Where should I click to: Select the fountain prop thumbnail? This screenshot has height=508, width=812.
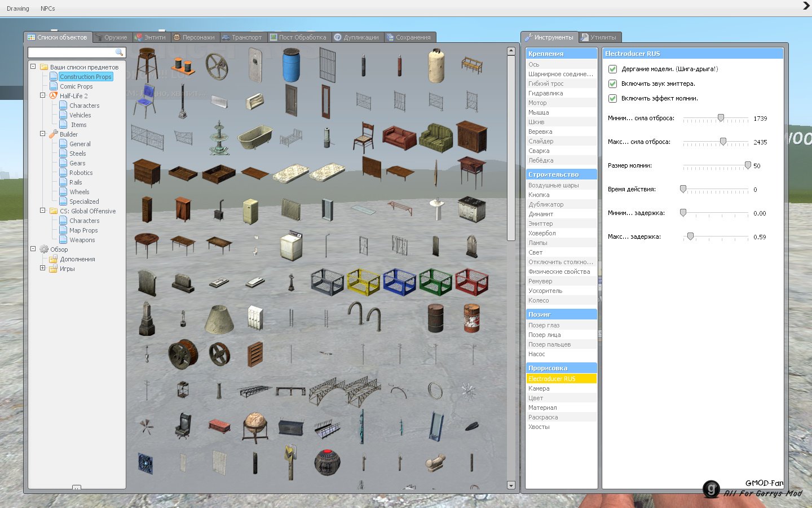[219, 137]
